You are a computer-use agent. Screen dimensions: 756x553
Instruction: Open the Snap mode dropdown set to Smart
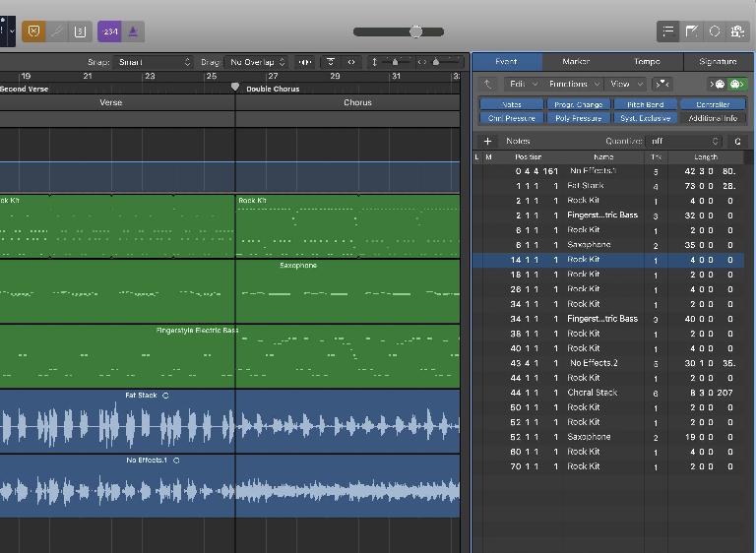(153, 62)
